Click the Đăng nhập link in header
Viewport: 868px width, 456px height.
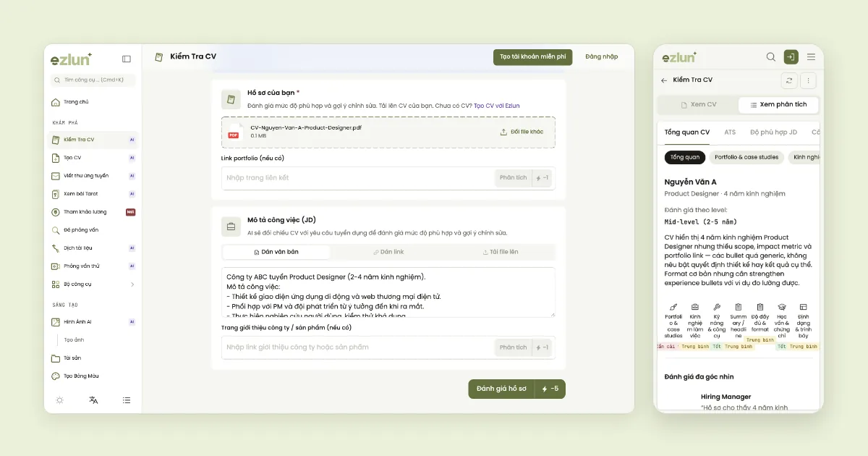point(602,57)
